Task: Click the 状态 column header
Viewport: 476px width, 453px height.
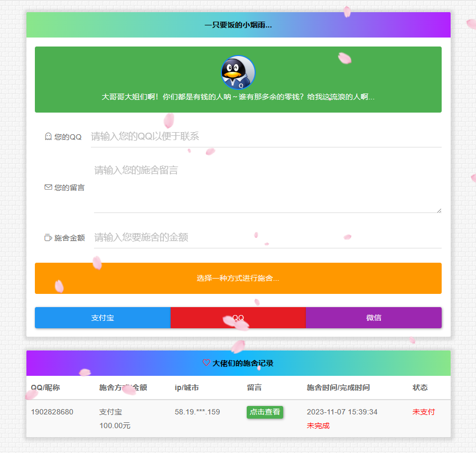Action: click(420, 387)
